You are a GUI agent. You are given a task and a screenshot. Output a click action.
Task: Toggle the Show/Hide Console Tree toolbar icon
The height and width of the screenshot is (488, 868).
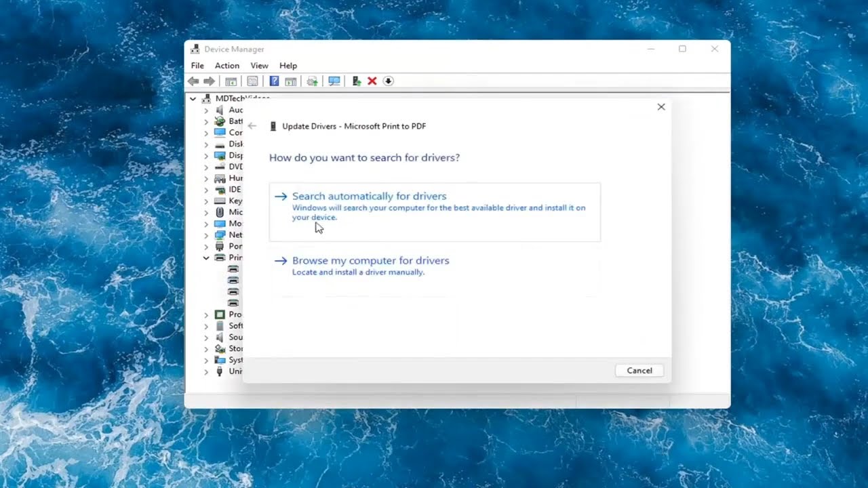(x=231, y=81)
